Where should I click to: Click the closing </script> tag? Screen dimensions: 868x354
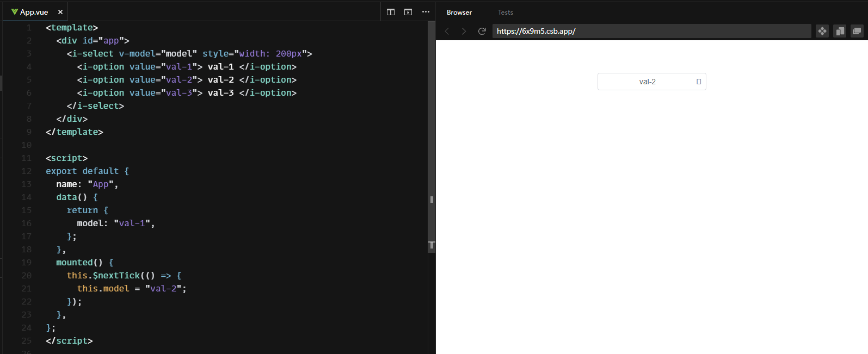(69, 341)
